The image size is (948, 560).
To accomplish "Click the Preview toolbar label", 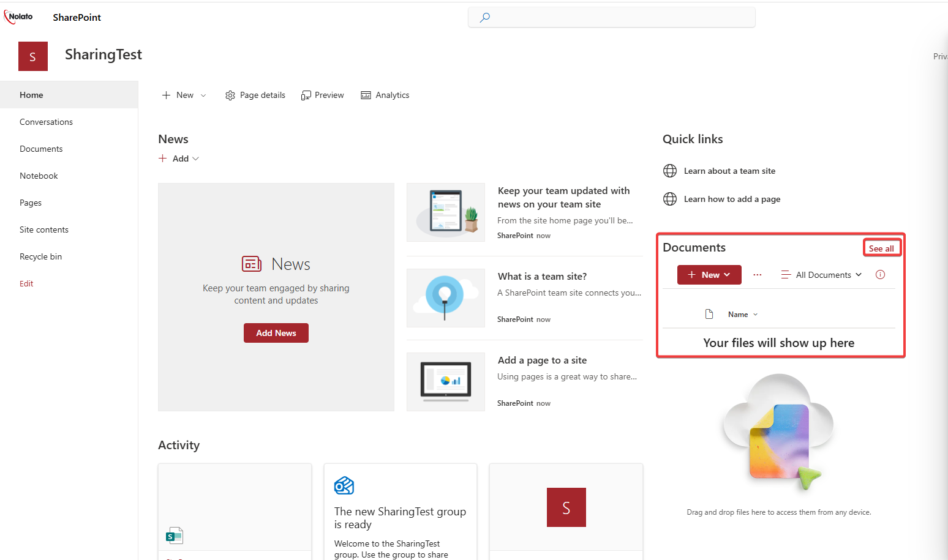I will pos(329,95).
